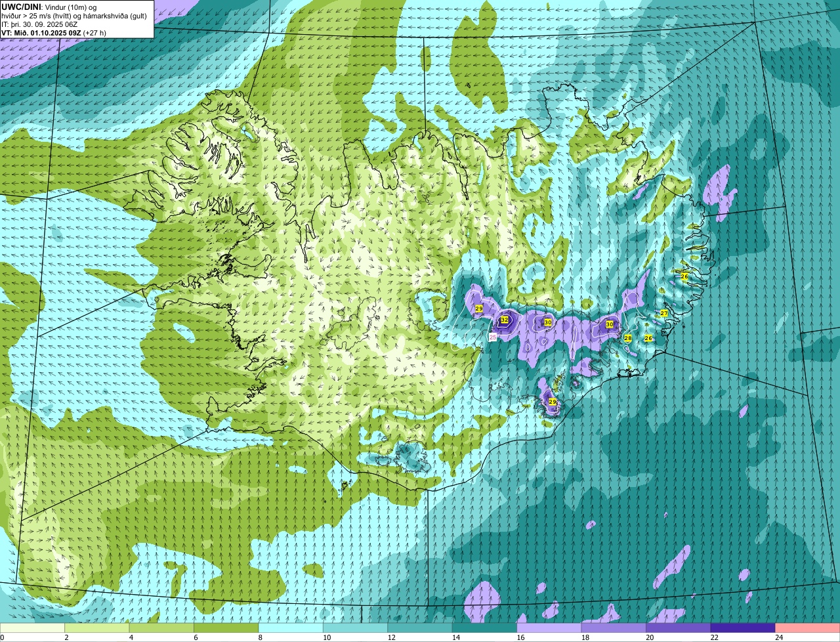Click the legend scale label 8
Screen dimensions: 840x642
(x=260, y=637)
